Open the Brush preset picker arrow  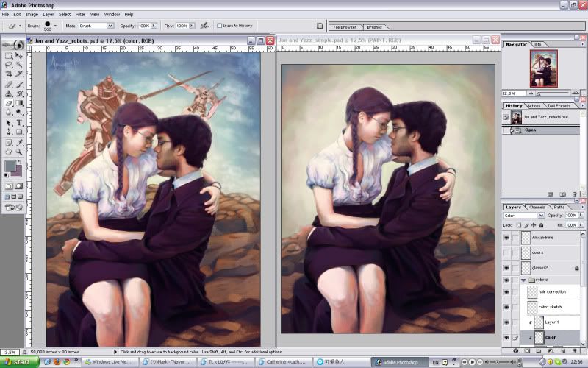pyautogui.click(x=56, y=26)
